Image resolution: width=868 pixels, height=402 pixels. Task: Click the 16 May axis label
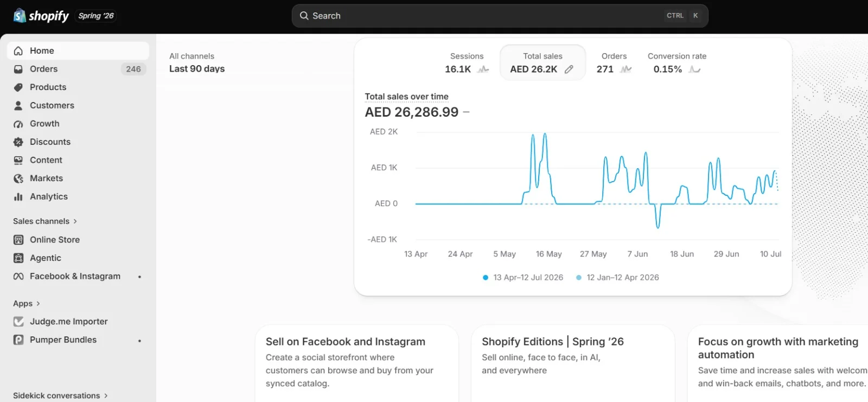pos(549,254)
